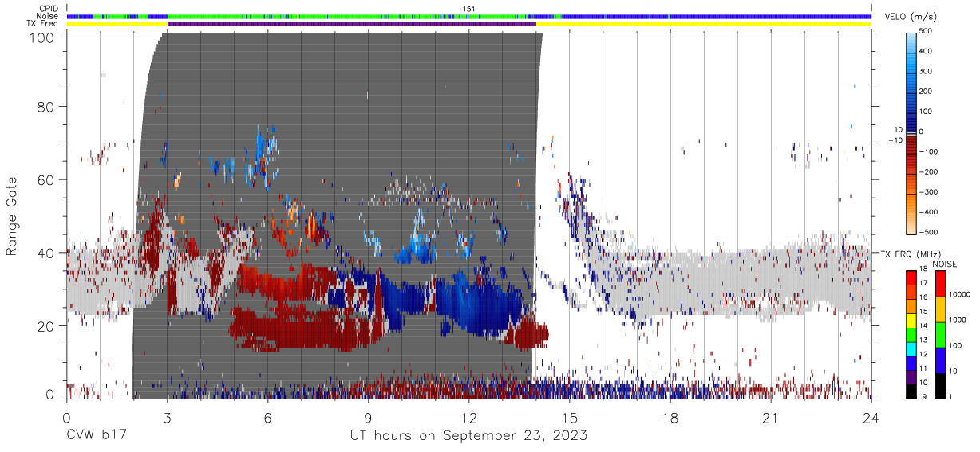Select the black 9–10 MHz frequency swatch
This screenshot has height=452, width=980.
coord(911,391)
